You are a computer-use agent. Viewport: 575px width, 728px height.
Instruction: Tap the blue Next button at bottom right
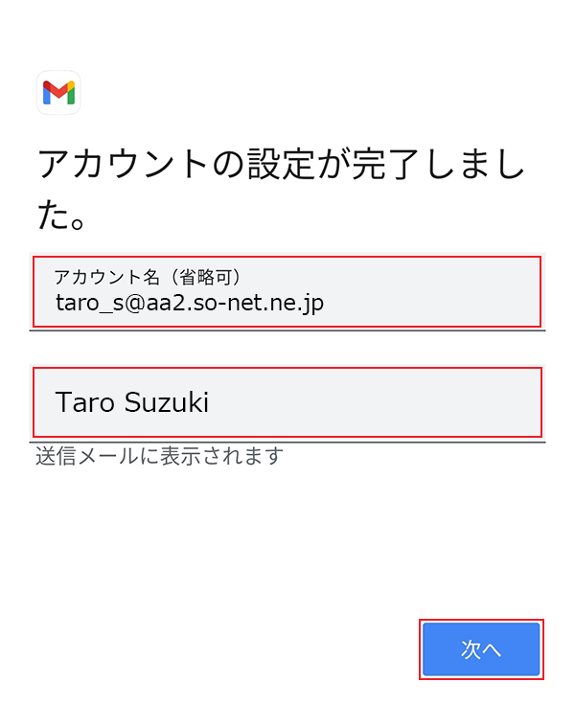(x=481, y=649)
